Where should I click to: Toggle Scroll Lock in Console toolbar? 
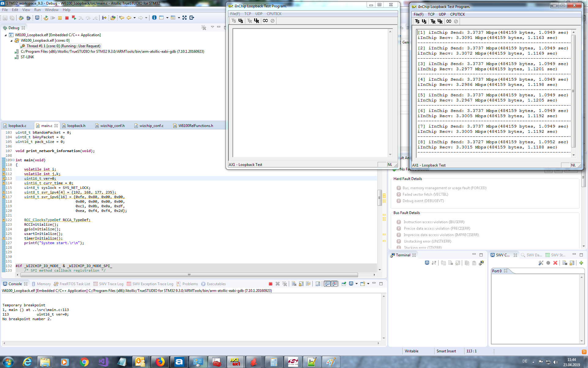pos(301,284)
